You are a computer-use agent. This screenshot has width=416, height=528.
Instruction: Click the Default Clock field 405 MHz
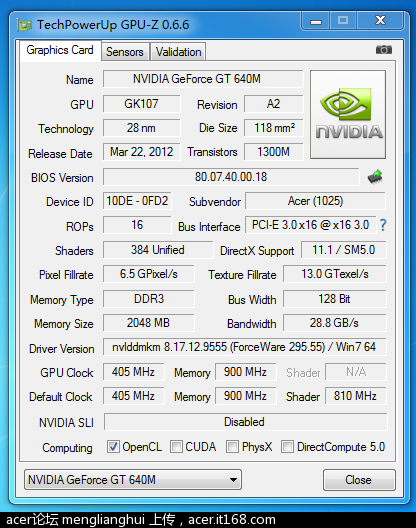134,396
